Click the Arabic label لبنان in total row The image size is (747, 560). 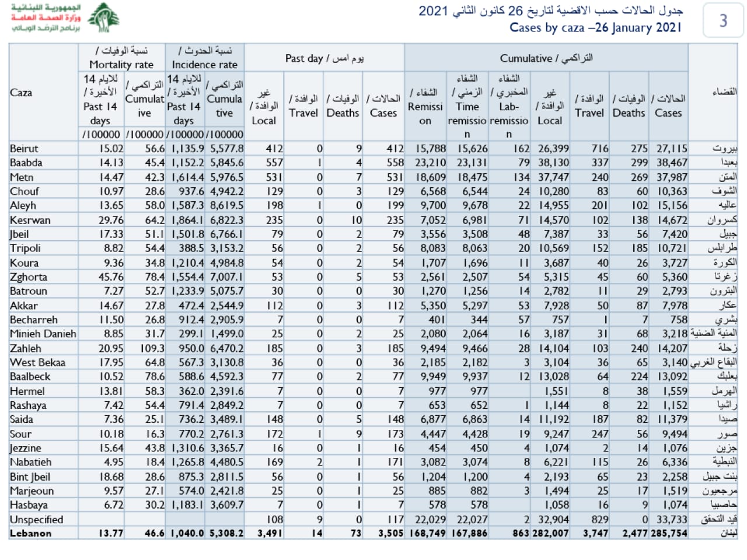[x=728, y=533]
